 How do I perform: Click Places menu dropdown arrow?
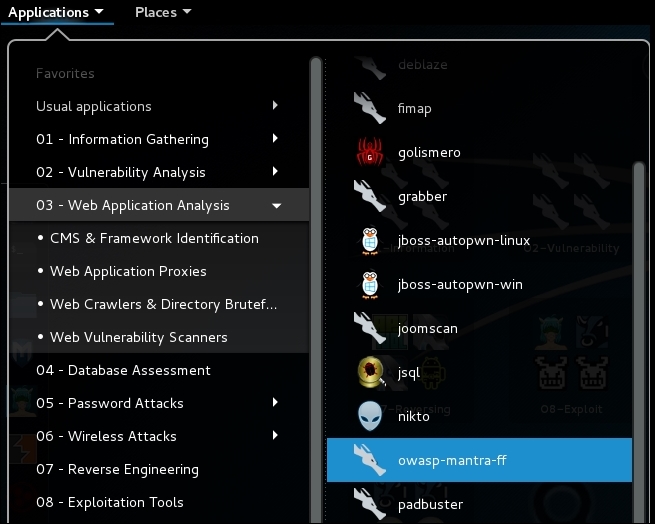187,12
